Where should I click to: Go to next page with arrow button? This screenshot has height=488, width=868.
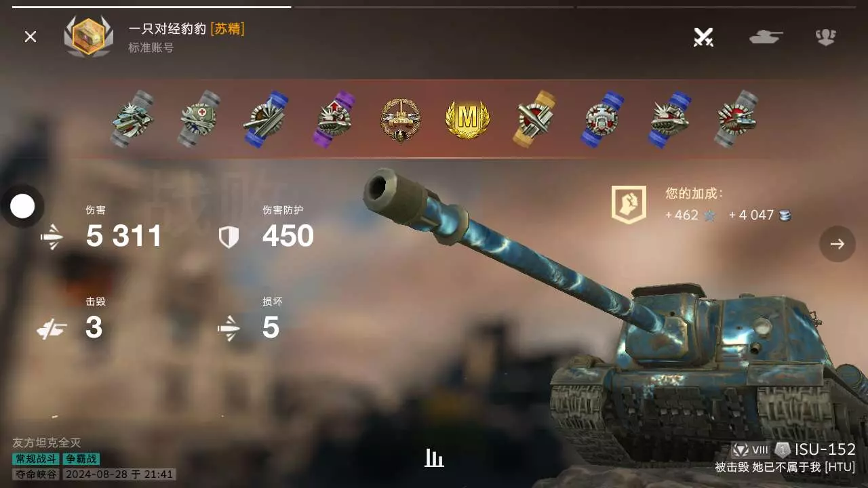[837, 244]
